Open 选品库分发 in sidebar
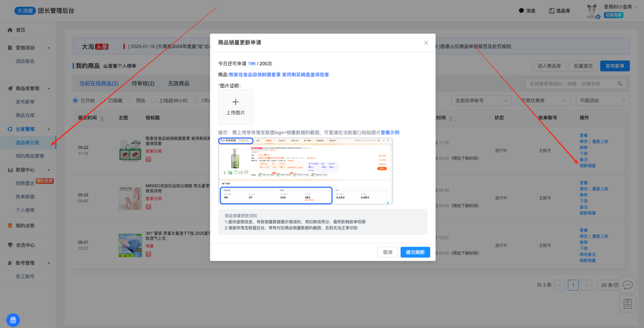 27,143
